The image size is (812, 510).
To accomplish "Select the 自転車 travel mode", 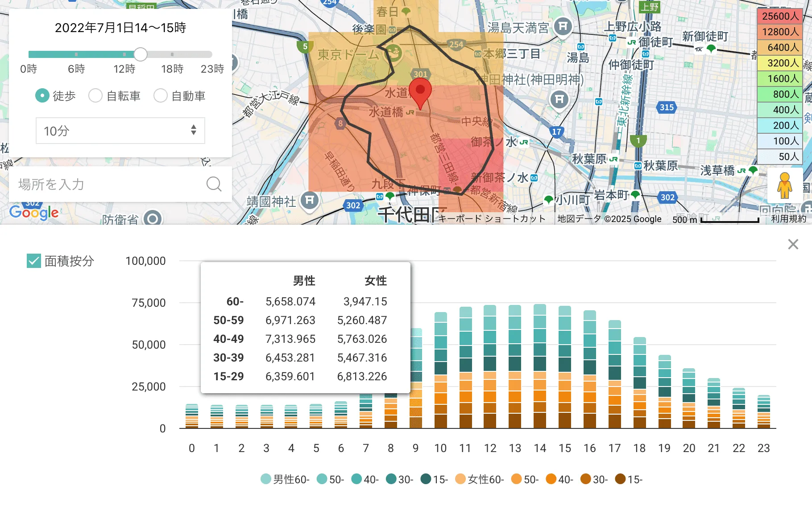I will [x=95, y=95].
